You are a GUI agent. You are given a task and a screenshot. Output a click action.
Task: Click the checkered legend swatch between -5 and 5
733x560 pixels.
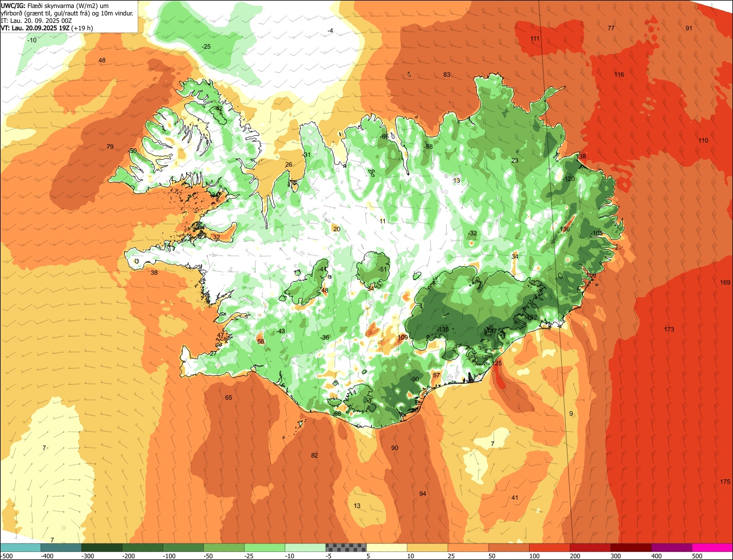[x=346, y=547]
